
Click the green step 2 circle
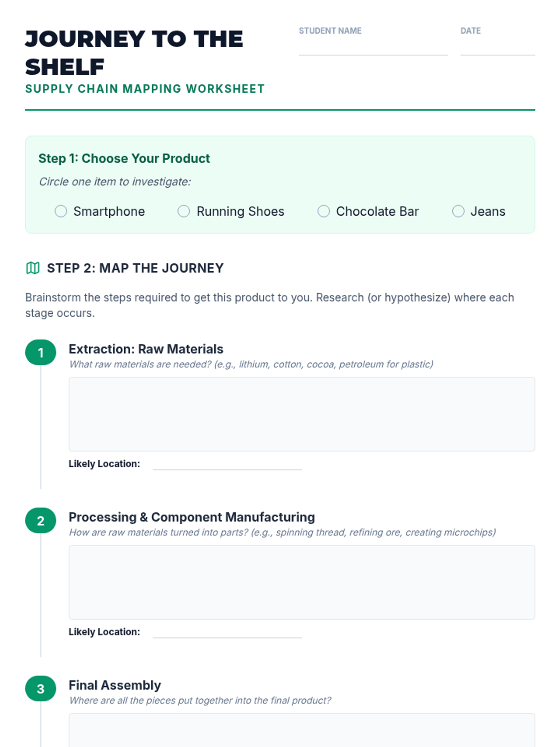coord(41,521)
